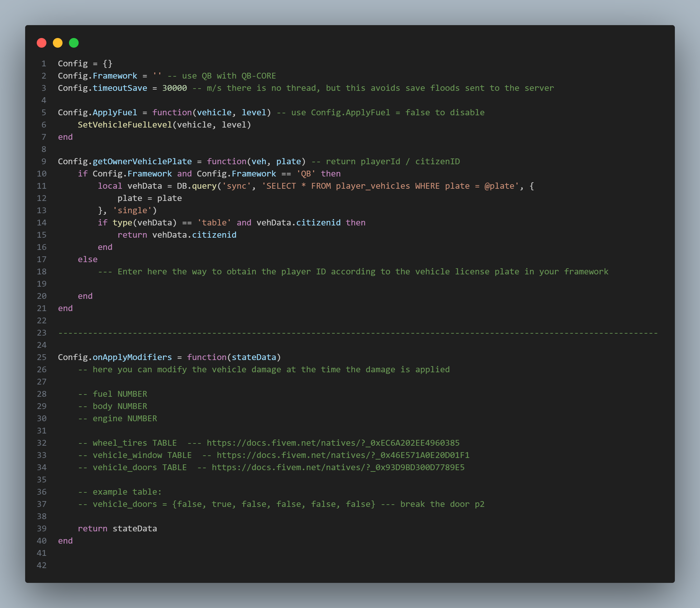
Task: Open the vehicle_doors natives URL
Action: [338, 467]
